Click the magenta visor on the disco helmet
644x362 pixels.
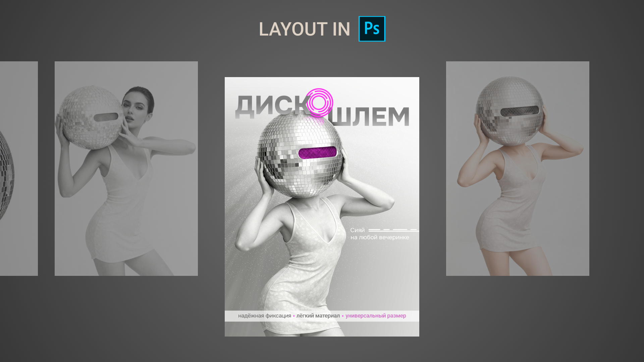click(317, 153)
